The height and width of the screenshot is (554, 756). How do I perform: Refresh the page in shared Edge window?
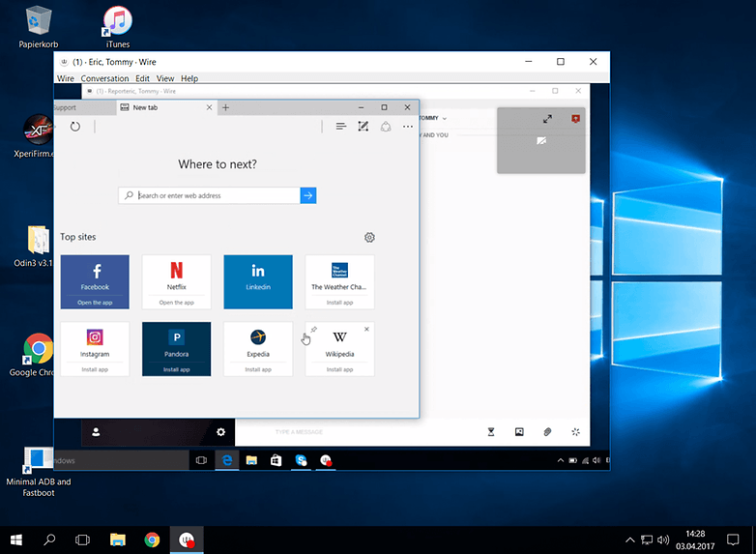pos(75,127)
